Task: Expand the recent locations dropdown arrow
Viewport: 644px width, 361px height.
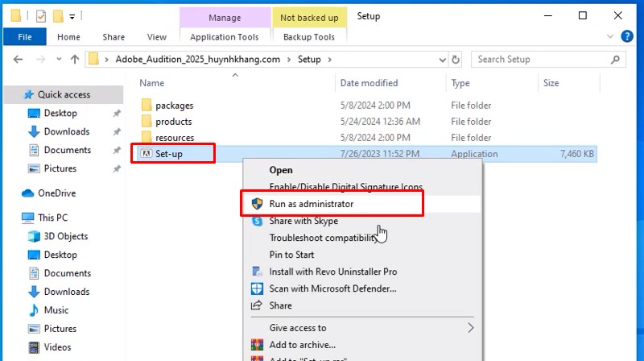Action: pyautogui.click(x=57, y=59)
